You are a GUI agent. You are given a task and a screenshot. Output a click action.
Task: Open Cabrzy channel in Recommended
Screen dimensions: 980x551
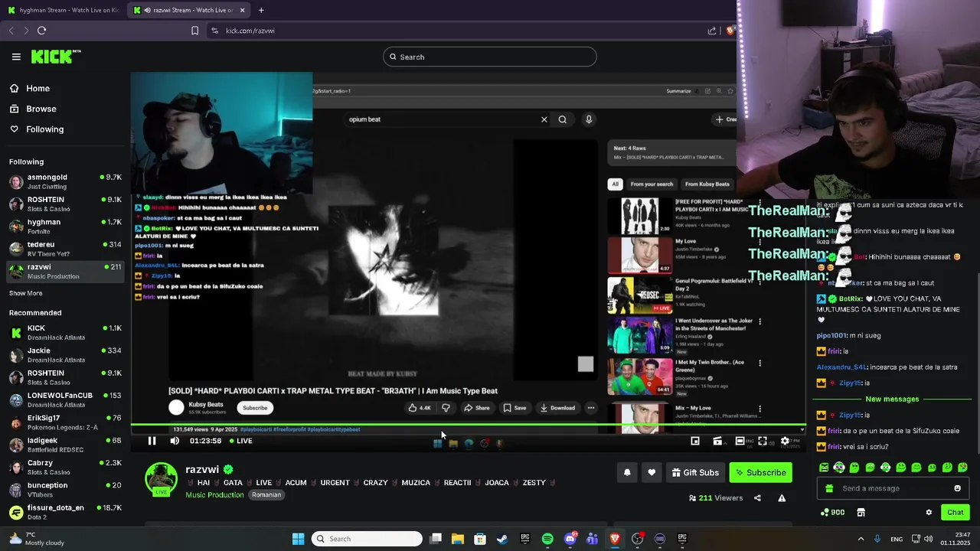tap(65, 468)
